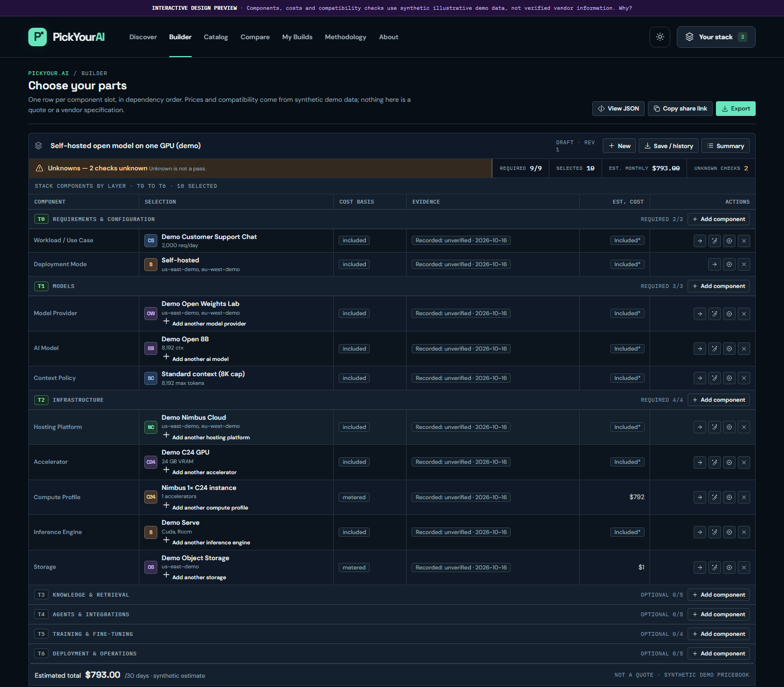784x687 pixels.
Task: Click the arrow icon in the Workload / Use Case row
Action: point(700,241)
